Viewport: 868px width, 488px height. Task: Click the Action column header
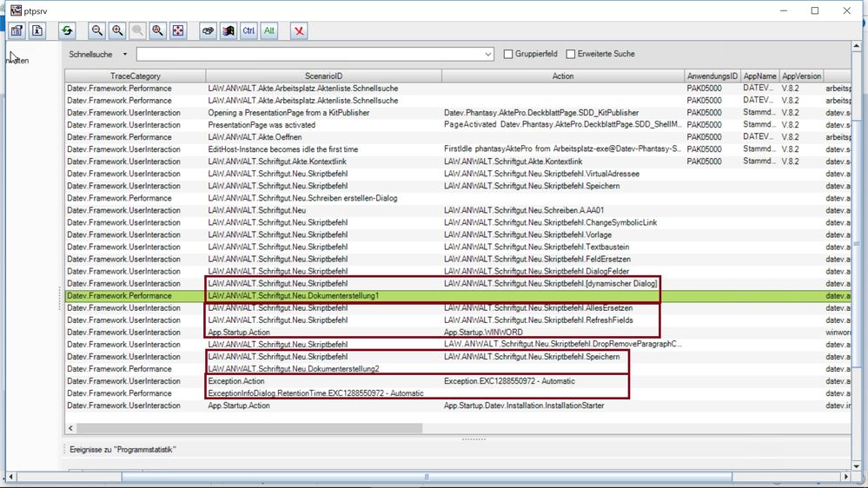point(562,76)
